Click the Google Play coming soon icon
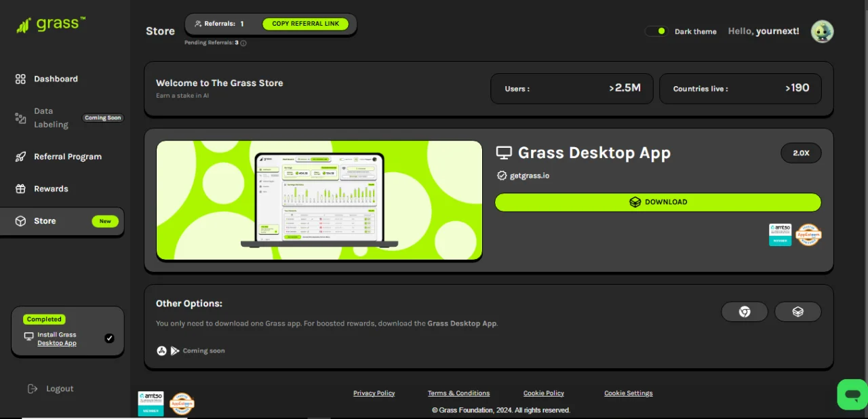This screenshot has width=868, height=419. coord(175,351)
